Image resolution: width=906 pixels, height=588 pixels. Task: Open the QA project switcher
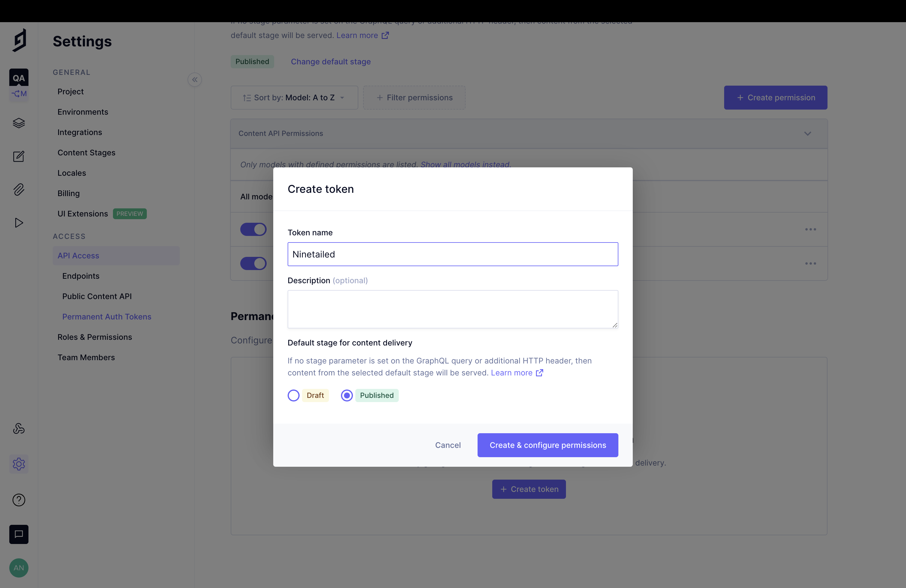19,78
